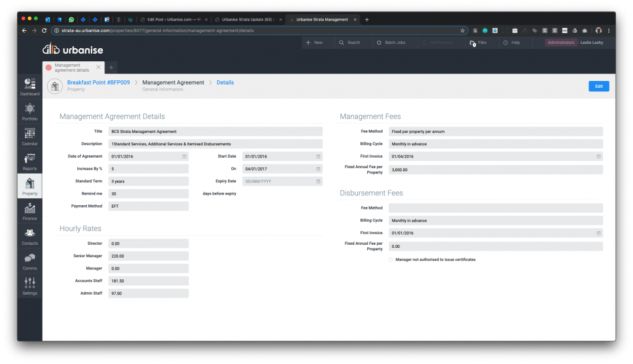Open Settings in the sidebar

(30, 286)
